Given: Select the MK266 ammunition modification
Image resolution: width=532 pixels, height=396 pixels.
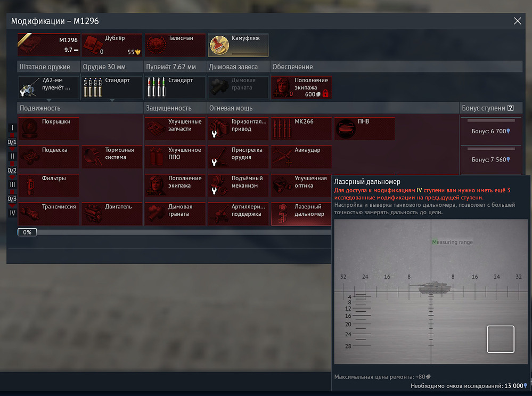Looking at the screenshot, I should click(301, 128).
